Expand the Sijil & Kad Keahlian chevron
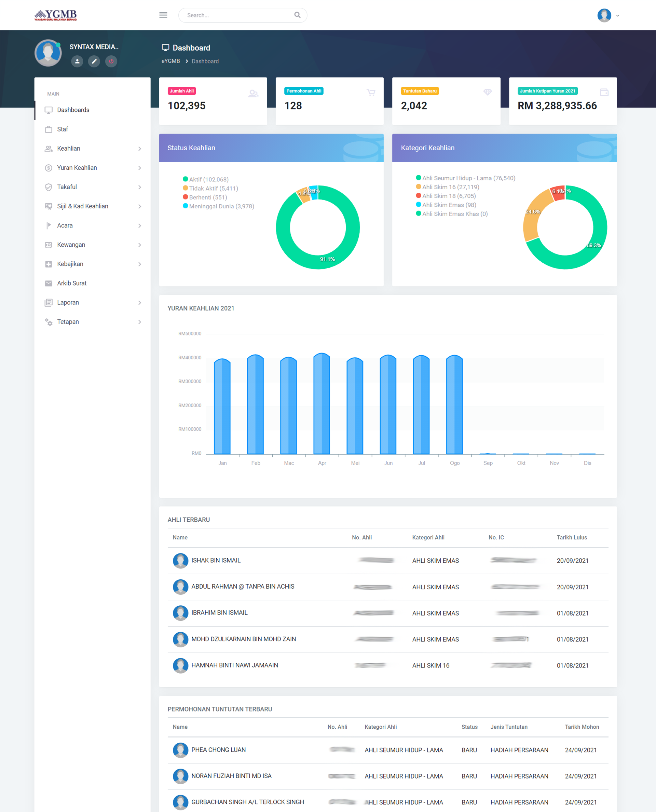 139,207
